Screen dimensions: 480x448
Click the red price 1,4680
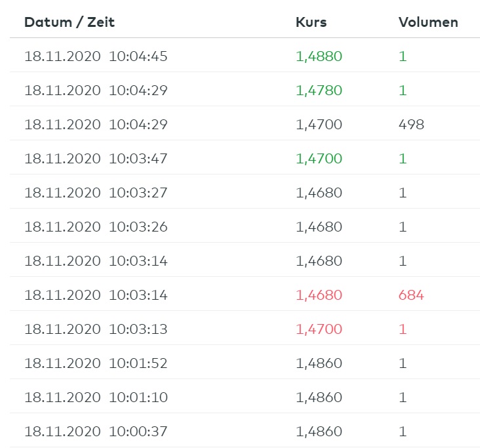coord(319,295)
